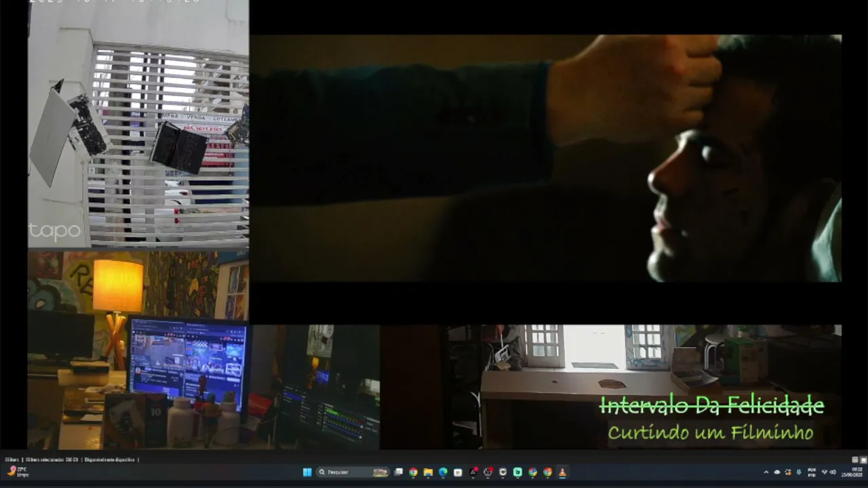868x488 pixels.
Task: Launch Microsoft Edge from the taskbar
Action: [x=443, y=472]
